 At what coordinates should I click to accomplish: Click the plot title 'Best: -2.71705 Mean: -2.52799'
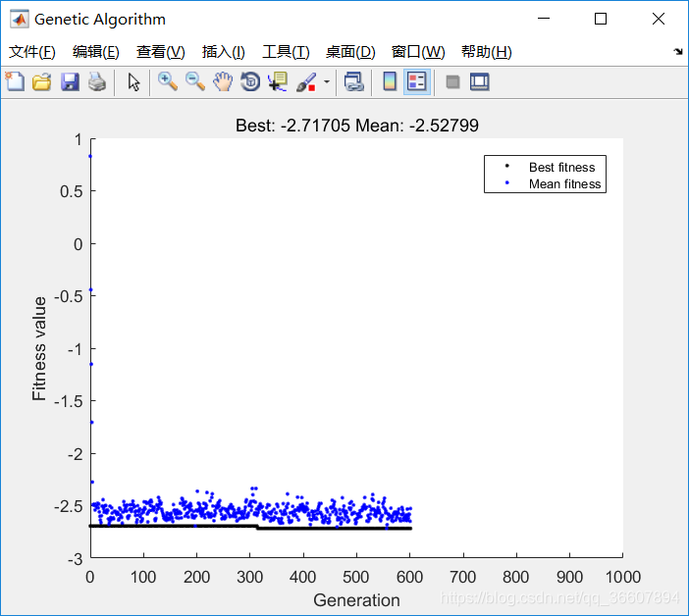(357, 126)
